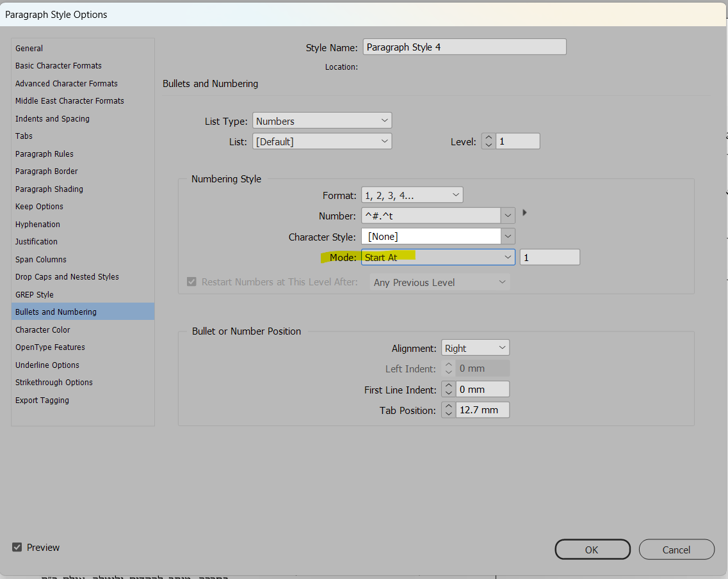Screen dimensions: 728x579
Task: Open GREP Style category
Action: [x=34, y=294]
